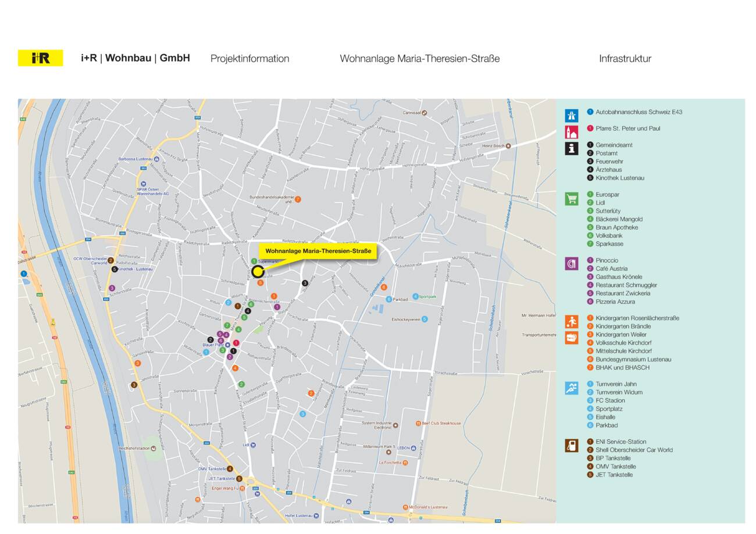Click the Blauer Platz marker pin
756x534 pixels.
point(227,345)
